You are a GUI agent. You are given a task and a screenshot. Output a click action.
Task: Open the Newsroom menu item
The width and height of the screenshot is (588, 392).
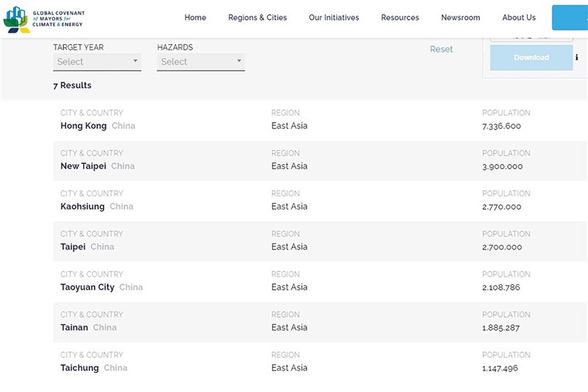pyautogui.click(x=461, y=18)
